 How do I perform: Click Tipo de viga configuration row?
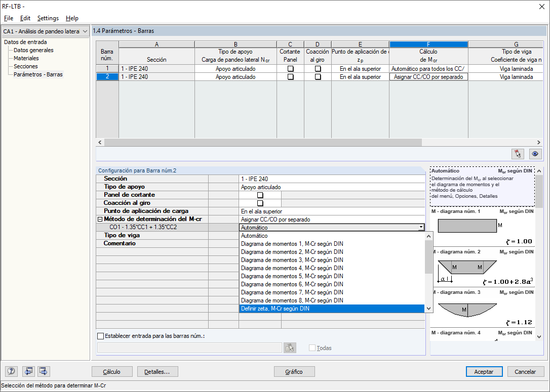tap(260, 235)
